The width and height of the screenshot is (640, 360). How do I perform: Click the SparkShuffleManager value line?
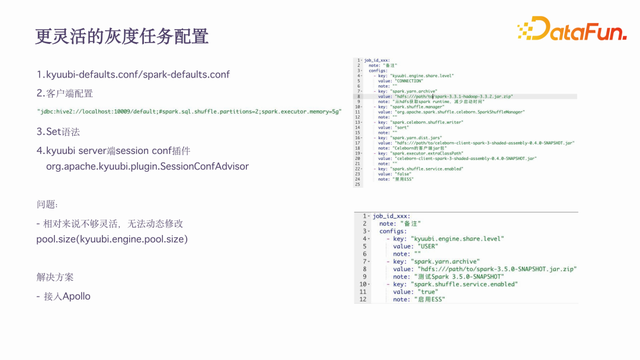(x=451, y=112)
